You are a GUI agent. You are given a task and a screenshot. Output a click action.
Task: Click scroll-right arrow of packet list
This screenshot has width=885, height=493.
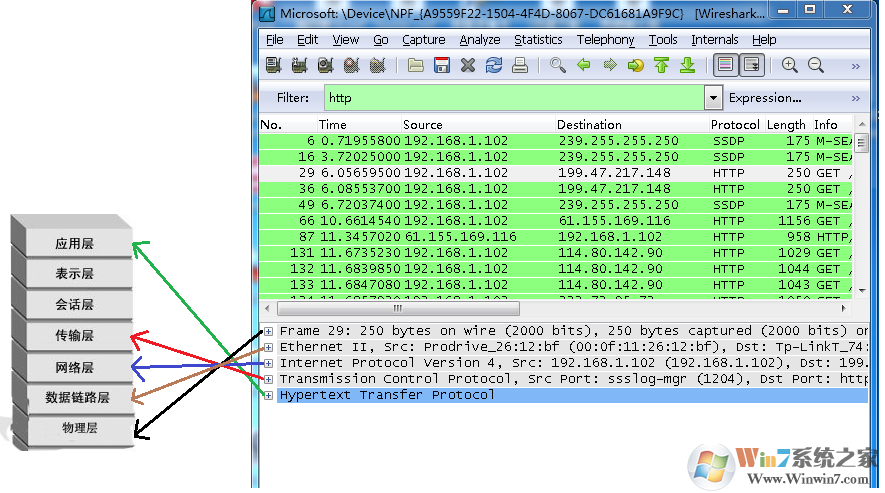[844, 308]
